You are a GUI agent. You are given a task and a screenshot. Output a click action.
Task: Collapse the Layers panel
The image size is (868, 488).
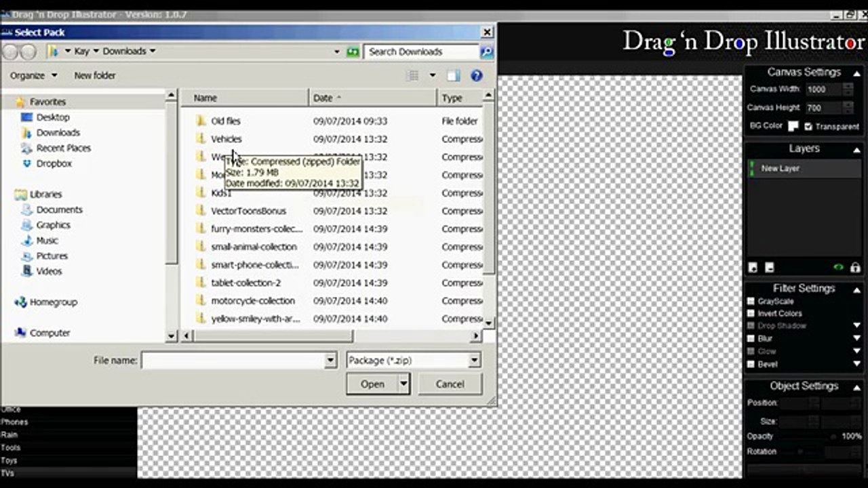point(856,150)
